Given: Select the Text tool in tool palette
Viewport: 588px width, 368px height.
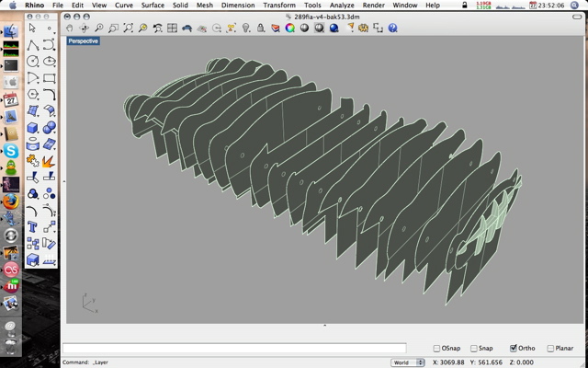Looking at the screenshot, I should [x=32, y=227].
